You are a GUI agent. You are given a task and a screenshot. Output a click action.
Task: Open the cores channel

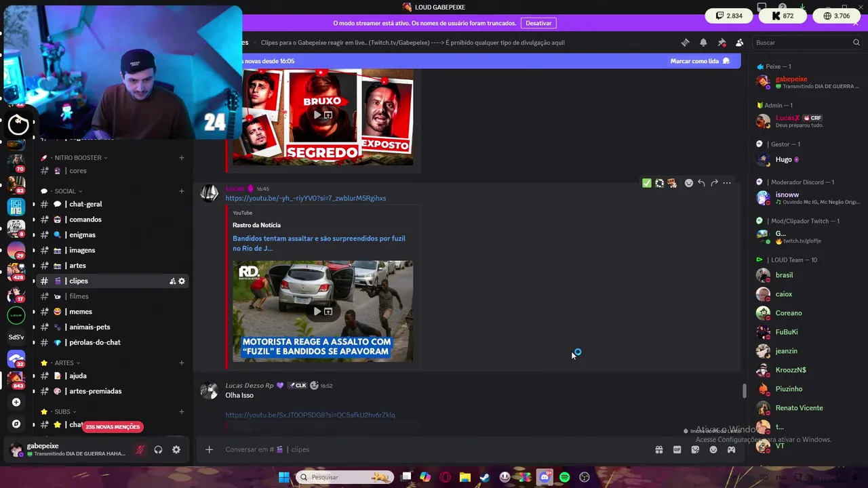pos(113,171)
